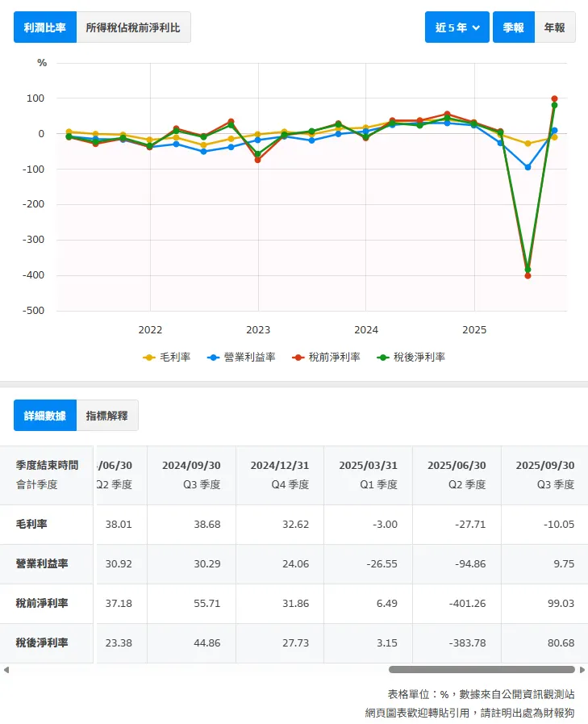Click the table's left scroll arrow
This screenshot has height=724, width=588.
[6, 669]
